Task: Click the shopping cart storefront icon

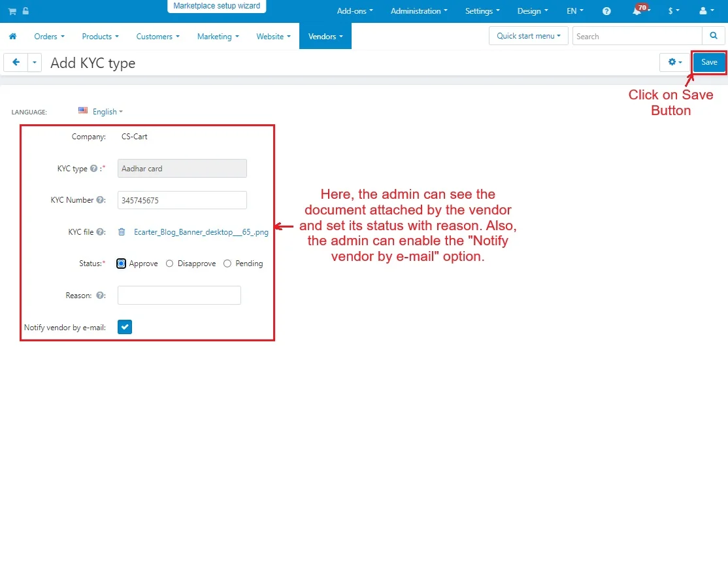Action: [x=12, y=12]
